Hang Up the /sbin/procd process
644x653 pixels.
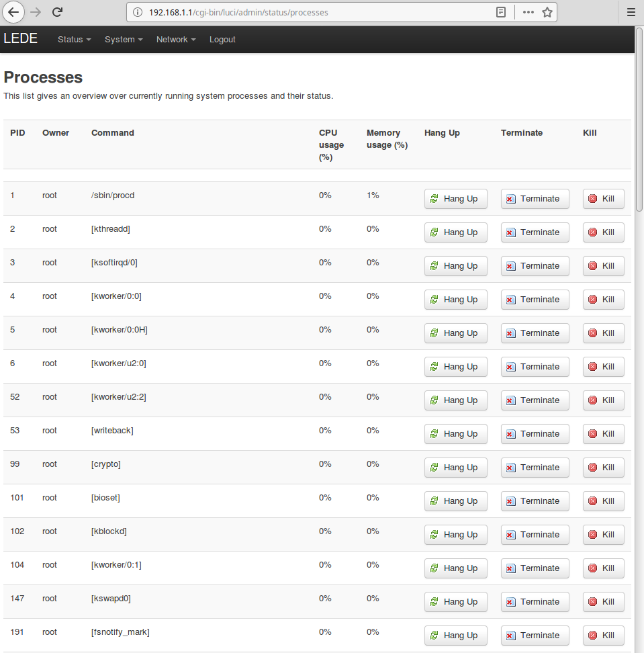coord(455,199)
